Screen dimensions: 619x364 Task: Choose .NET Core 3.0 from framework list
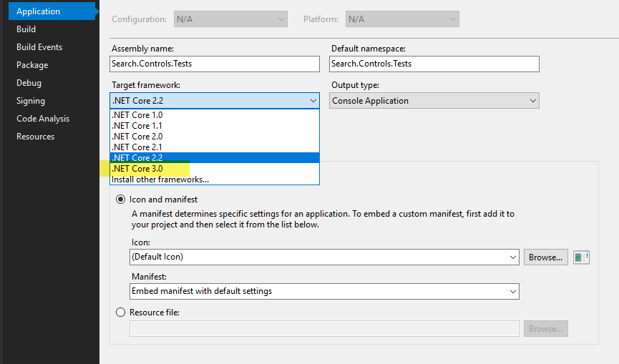pyautogui.click(x=137, y=168)
